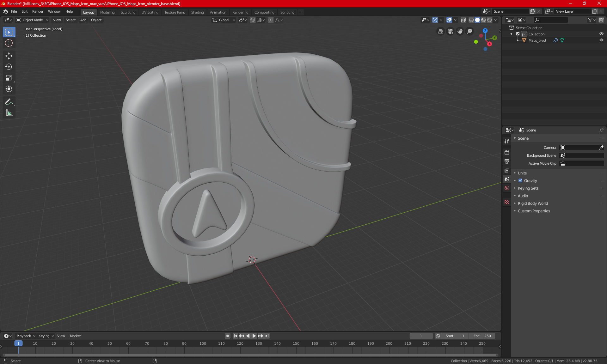Image resolution: width=607 pixels, height=364 pixels.
Task: Select the Rotate tool
Action: tap(9, 67)
